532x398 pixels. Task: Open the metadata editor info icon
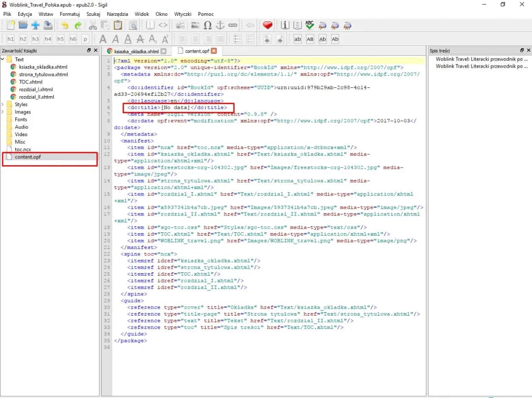[x=285, y=25]
